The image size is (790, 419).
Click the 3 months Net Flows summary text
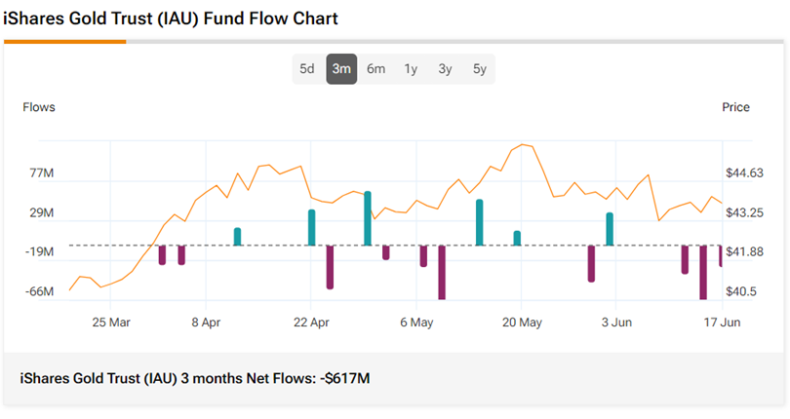click(195, 378)
